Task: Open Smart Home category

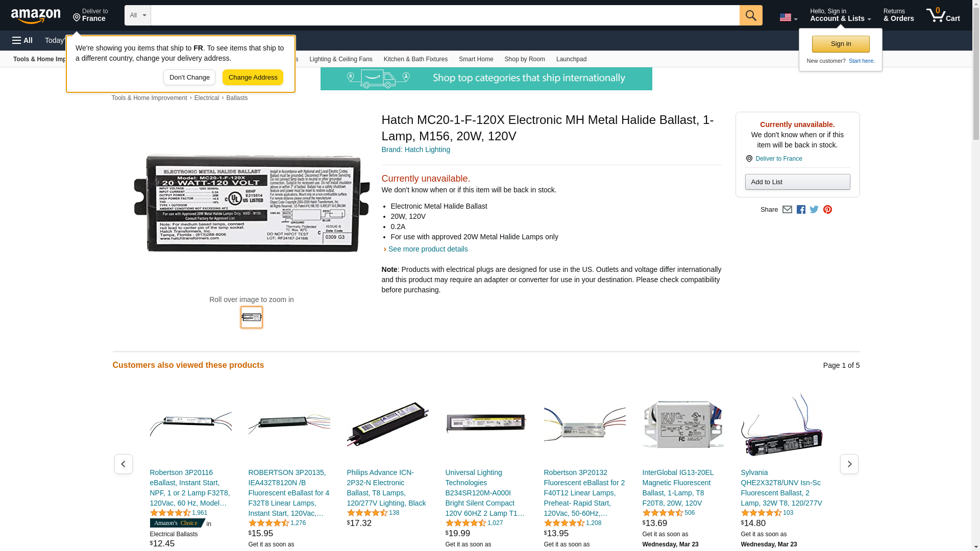Action: coord(476,59)
